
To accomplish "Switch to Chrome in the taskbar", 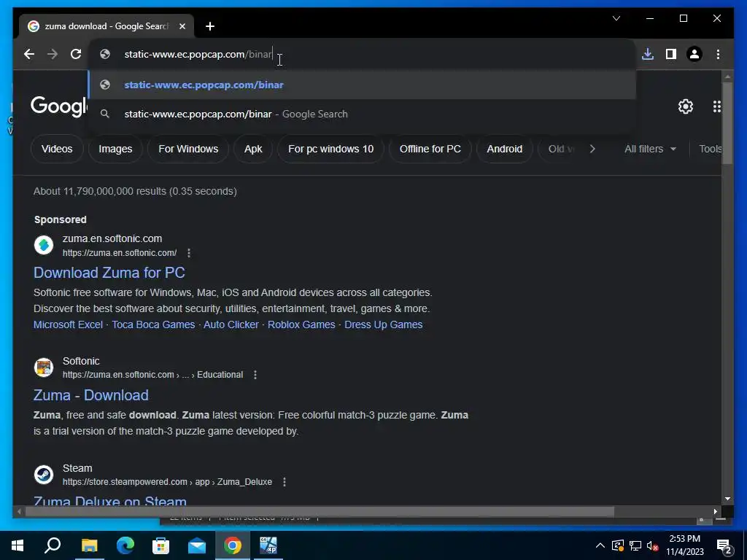I will coord(233,545).
